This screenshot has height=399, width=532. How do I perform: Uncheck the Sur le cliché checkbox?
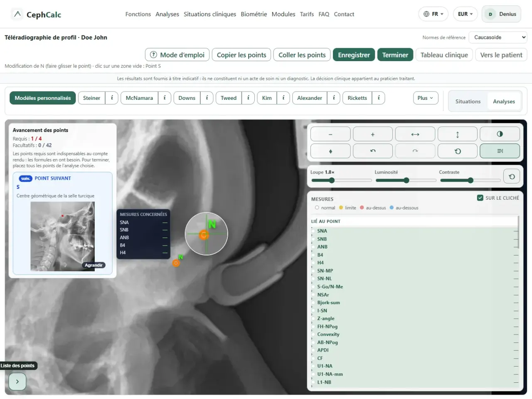coord(480,198)
